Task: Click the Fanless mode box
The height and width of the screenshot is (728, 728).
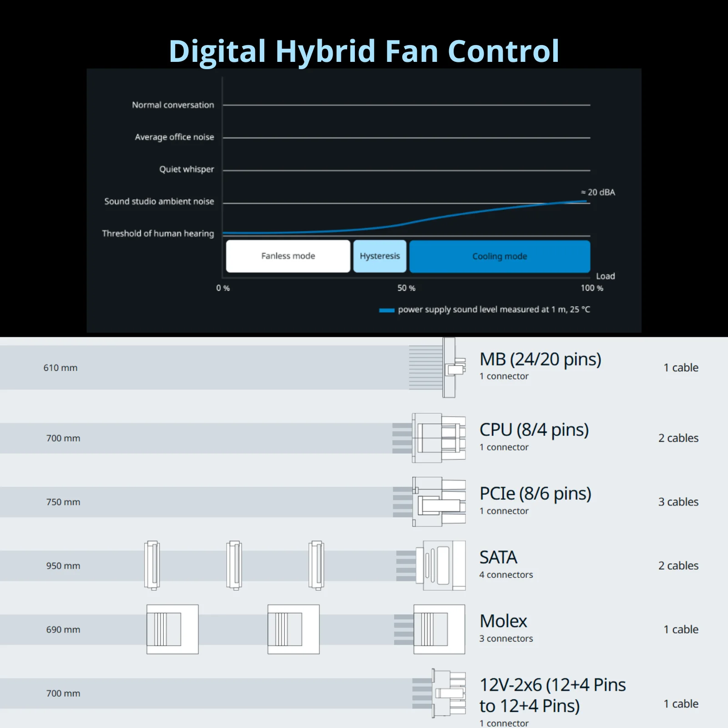Action: point(288,256)
